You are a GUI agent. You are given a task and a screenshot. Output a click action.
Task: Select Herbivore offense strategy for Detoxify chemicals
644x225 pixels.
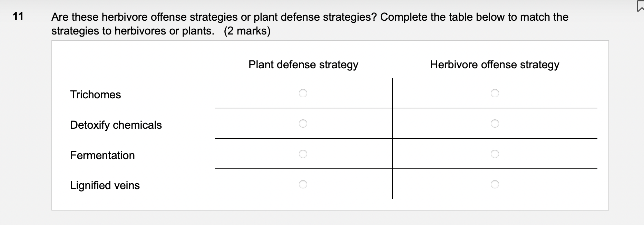click(495, 123)
